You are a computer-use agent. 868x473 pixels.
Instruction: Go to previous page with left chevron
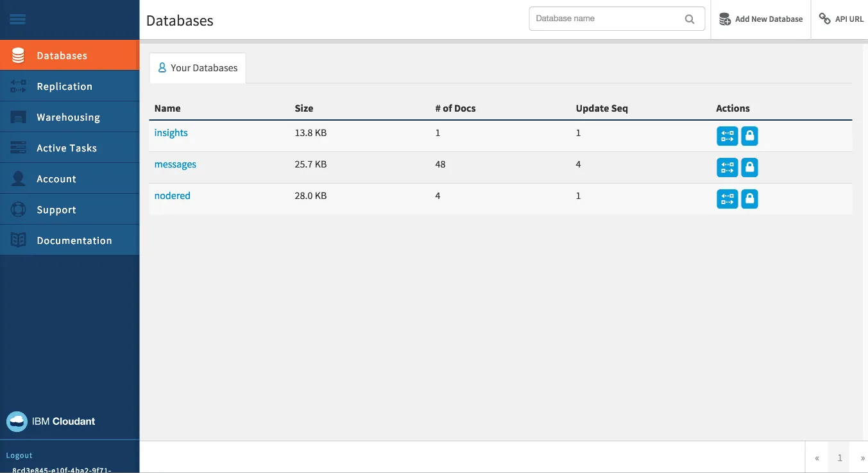point(817,457)
